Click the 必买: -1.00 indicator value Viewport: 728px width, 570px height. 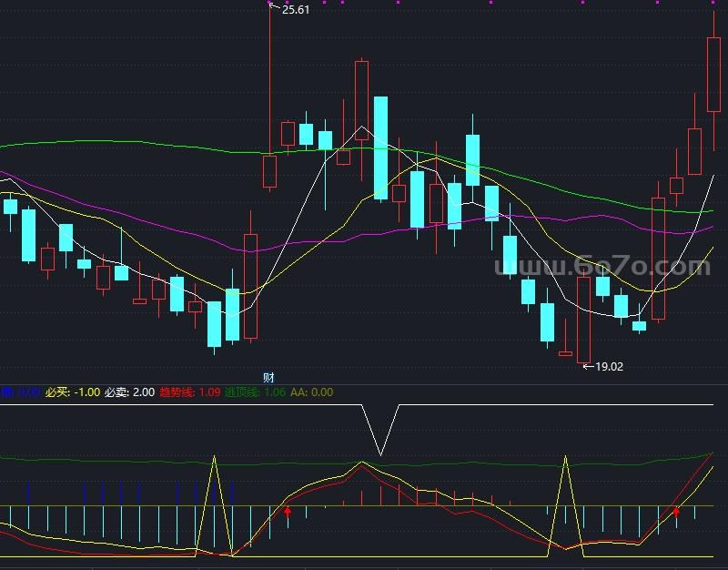coord(73,392)
